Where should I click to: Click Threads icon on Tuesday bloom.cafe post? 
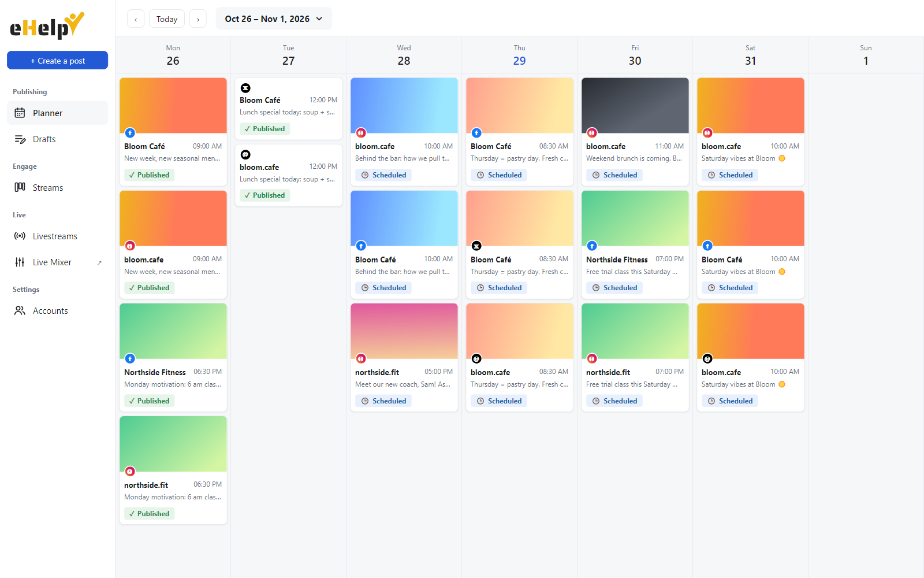245,154
